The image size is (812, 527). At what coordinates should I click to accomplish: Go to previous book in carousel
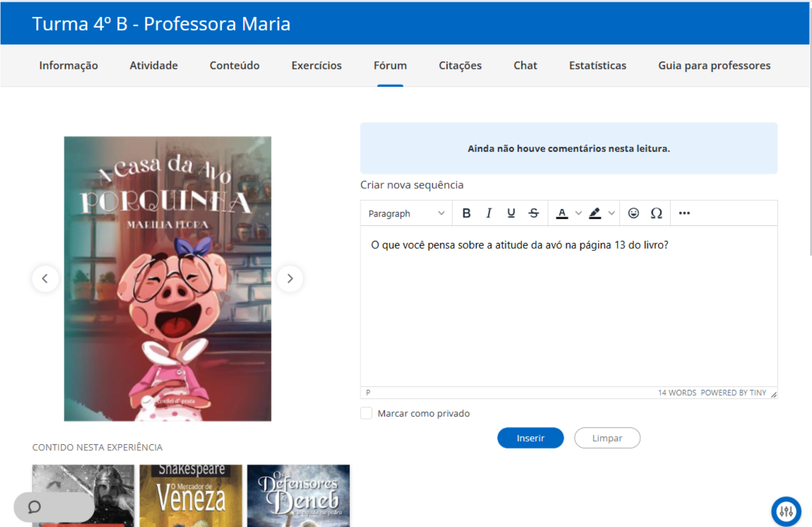point(45,278)
